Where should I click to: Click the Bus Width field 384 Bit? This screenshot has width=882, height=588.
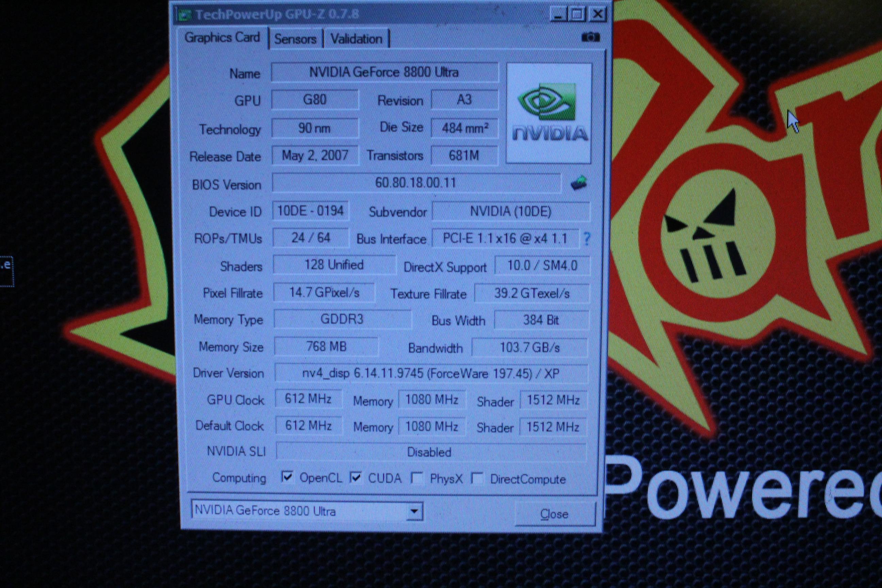point(541,320)
